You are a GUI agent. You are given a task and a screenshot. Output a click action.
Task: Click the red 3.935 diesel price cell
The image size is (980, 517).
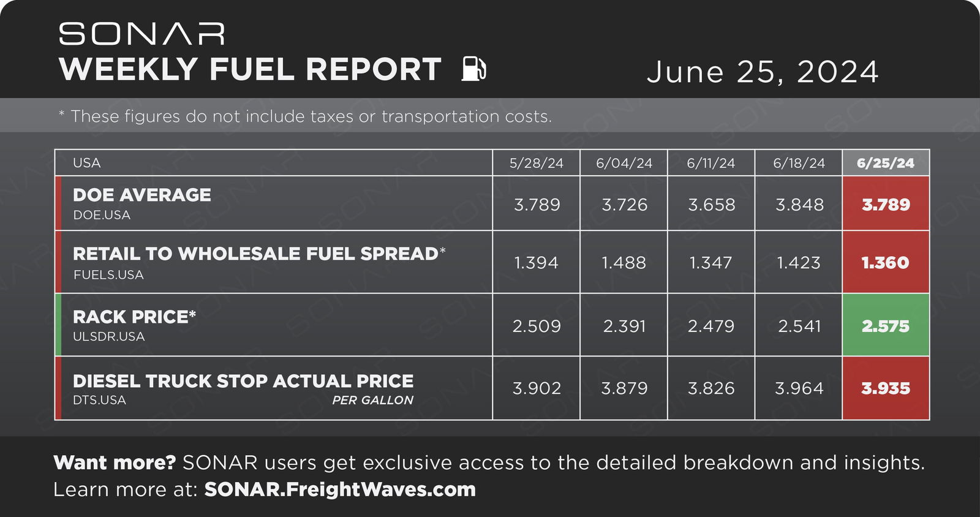click(886, 388)
